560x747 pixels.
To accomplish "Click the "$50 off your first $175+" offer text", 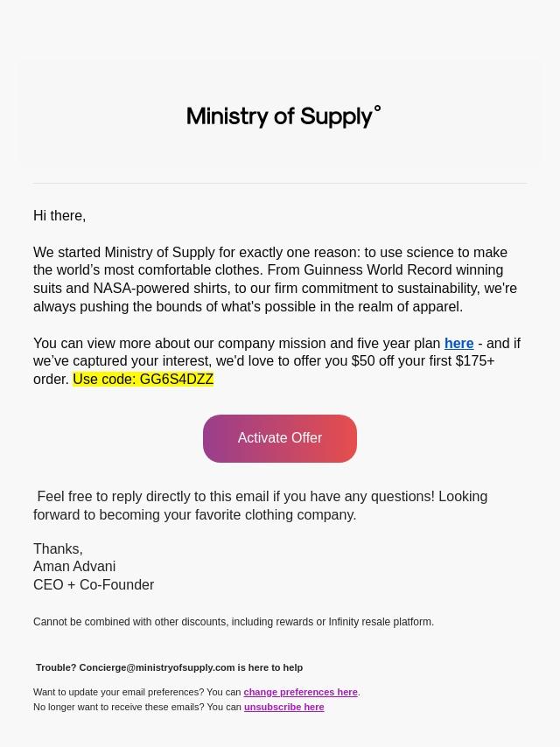I will pos(423,361).
